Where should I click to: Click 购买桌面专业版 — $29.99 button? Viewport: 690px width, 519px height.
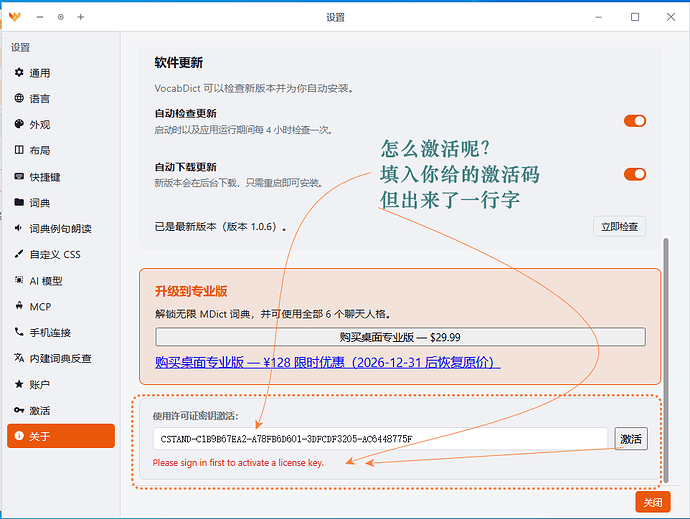(400, 337)
